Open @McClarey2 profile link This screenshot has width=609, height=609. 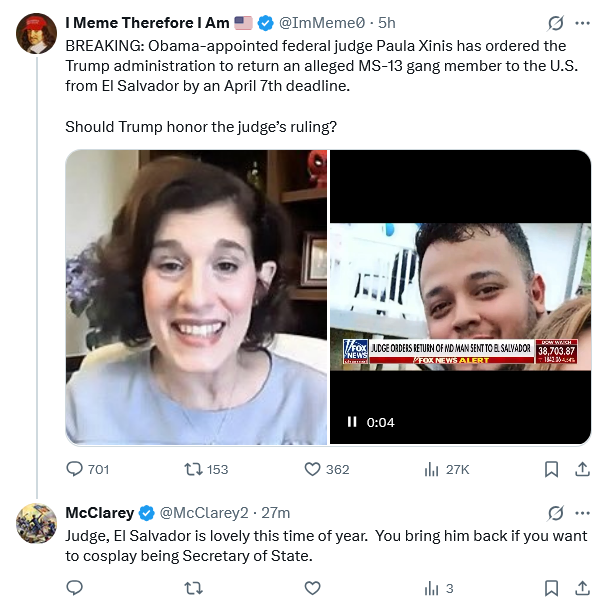coord(203,513)
